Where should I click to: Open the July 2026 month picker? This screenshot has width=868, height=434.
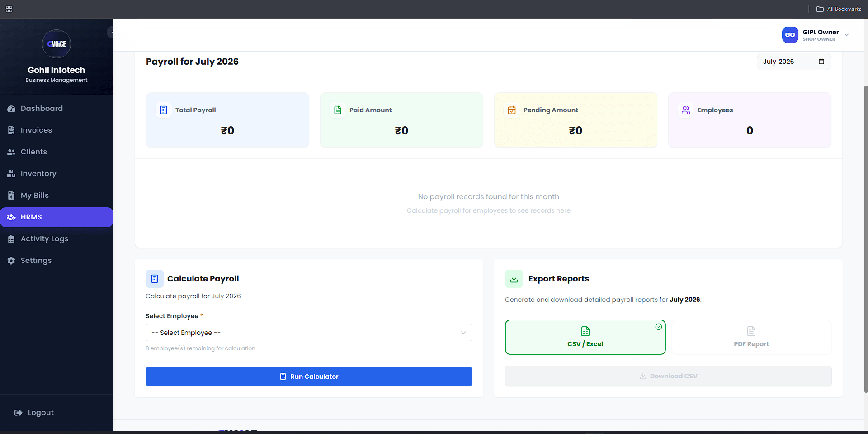[x=794, y=62]
